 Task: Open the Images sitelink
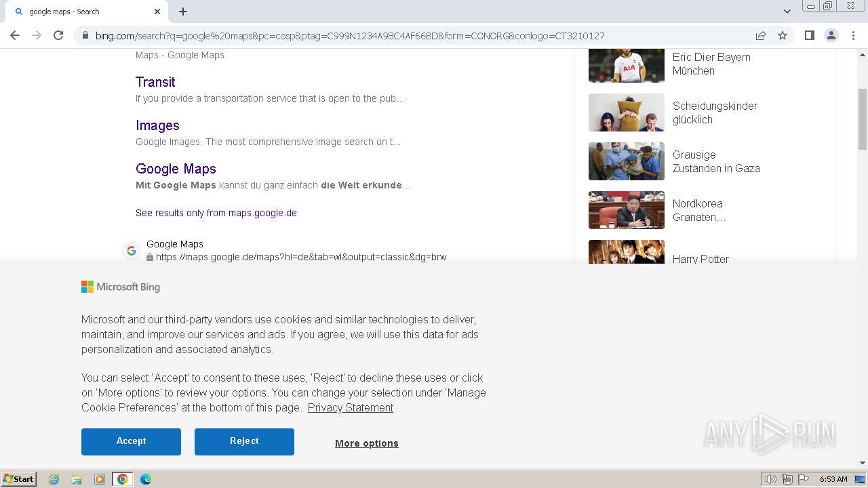(x=157, y=125)
